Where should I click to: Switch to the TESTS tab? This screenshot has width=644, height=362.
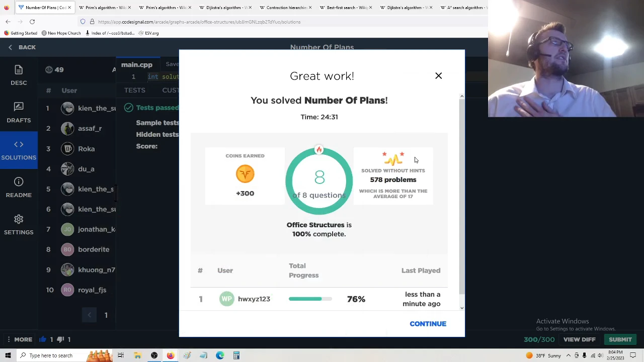click(x=134, y=90)
